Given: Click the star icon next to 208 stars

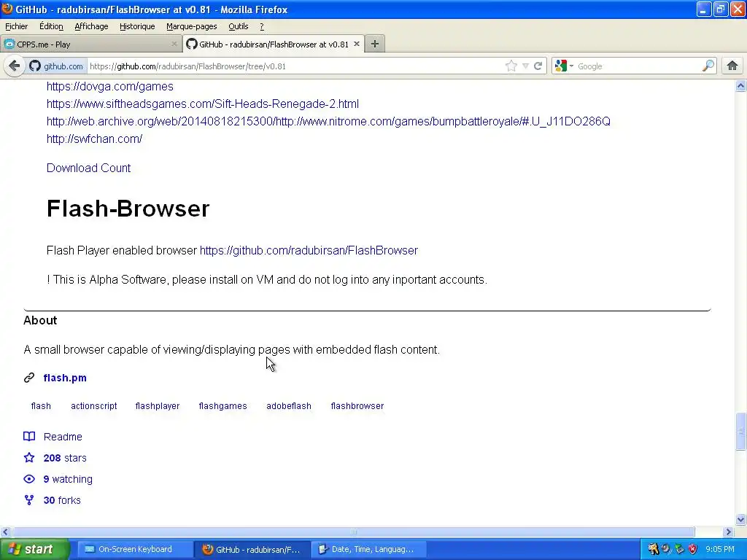Looking at the screenshot, I should pos(29,458).
